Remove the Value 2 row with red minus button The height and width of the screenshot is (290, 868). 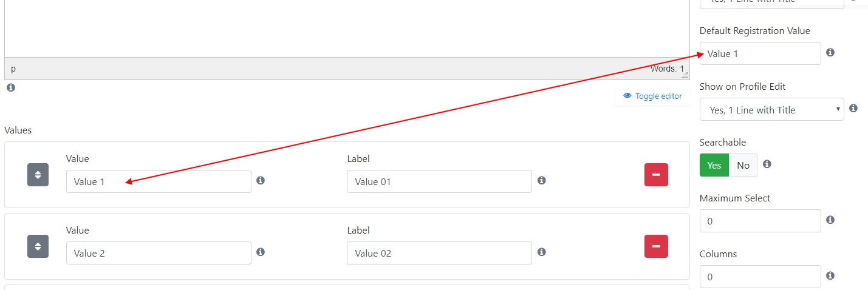click(656, 246)
